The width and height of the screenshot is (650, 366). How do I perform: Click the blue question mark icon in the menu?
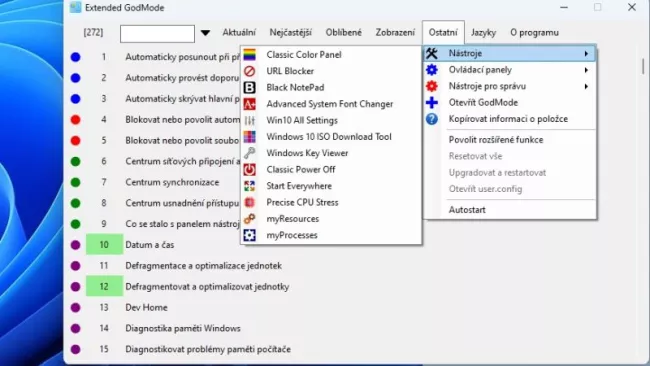click(432, 119)
